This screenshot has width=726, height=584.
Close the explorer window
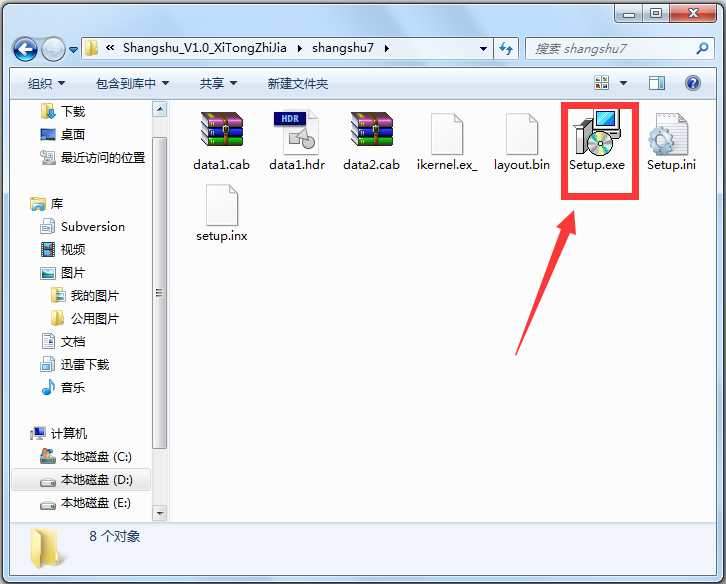[x=693, y=14]
